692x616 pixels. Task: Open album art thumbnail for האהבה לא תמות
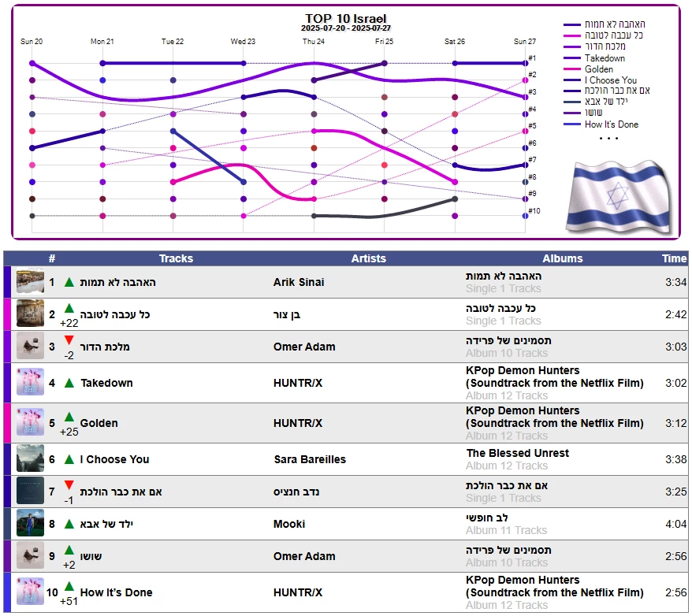click(x=30, y=281)
